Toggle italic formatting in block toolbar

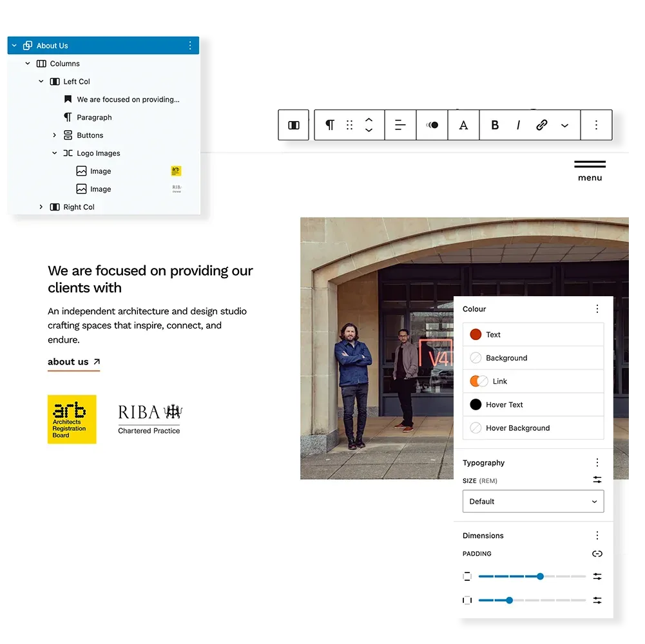tap(518, 125)
